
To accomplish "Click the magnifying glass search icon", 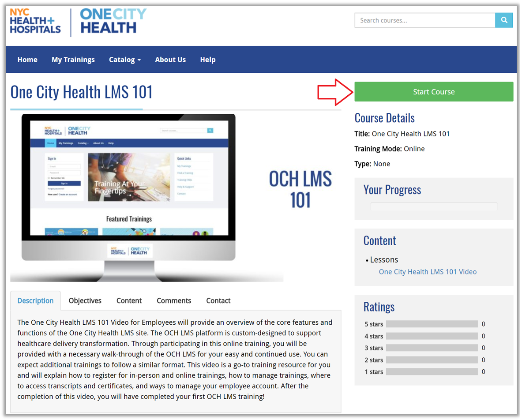I will (x=504, y=20).
